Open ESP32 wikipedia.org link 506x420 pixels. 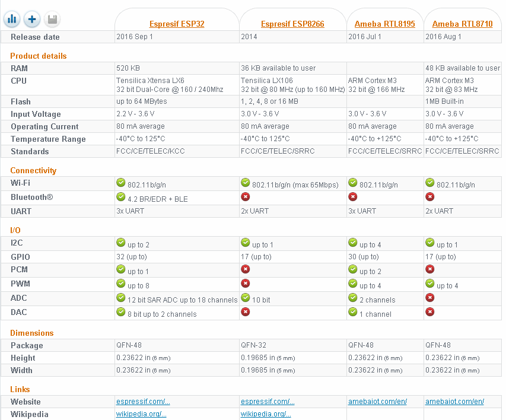pyautogui.click(x=141, y=414)
